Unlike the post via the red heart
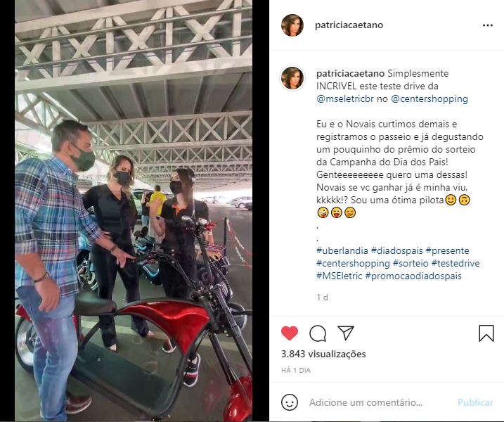Image resolution: width=504 pixels, height=422 pixels. (x=290, y=333)
